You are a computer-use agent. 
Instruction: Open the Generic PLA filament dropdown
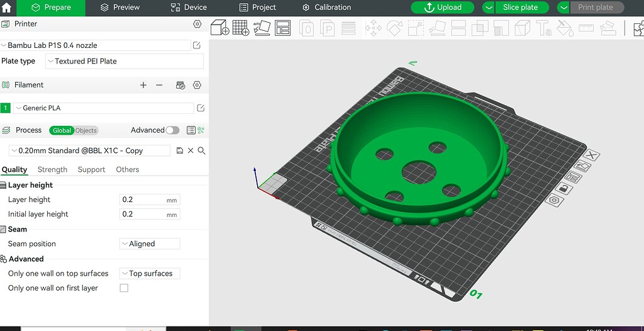tap(104, 108)
